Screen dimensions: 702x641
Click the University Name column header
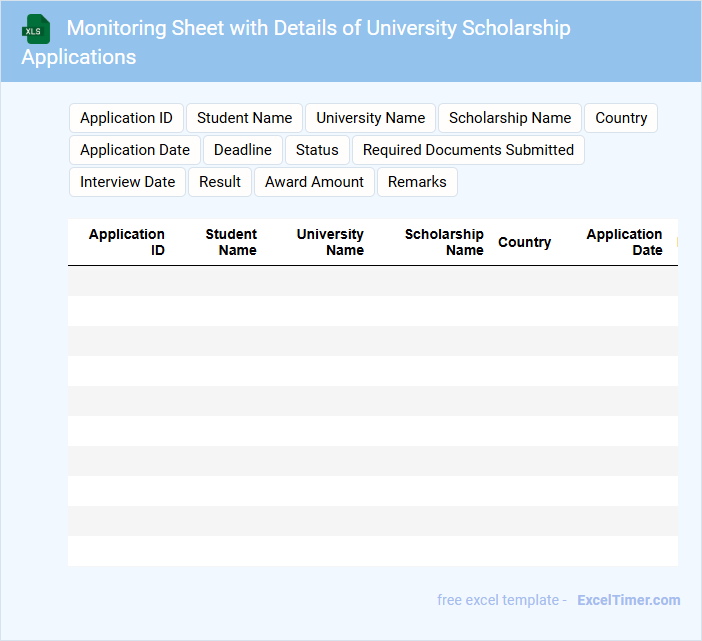coord(330,242)
